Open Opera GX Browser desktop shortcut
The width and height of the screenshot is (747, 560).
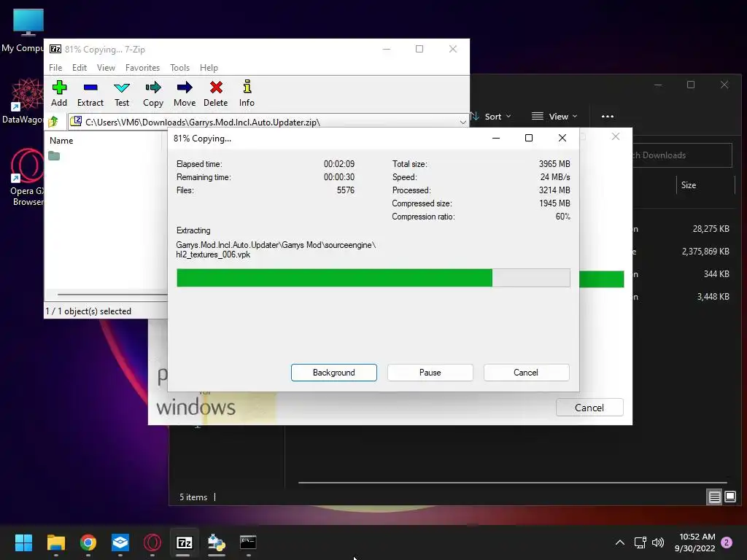tap(27, 177)
